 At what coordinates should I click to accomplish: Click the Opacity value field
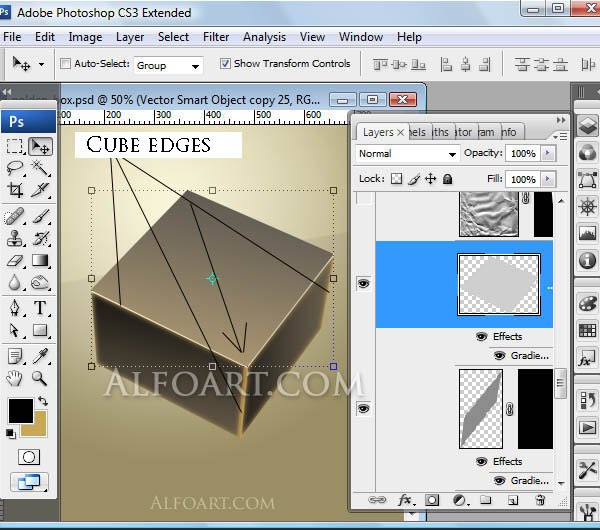tap(523, 153)
